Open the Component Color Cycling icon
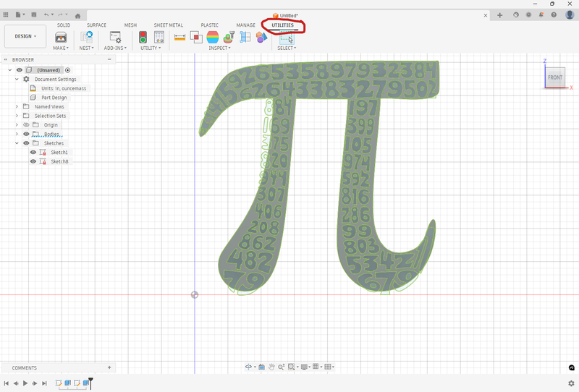The height and width of the screenshot is (392, 579). coord(261,38)
